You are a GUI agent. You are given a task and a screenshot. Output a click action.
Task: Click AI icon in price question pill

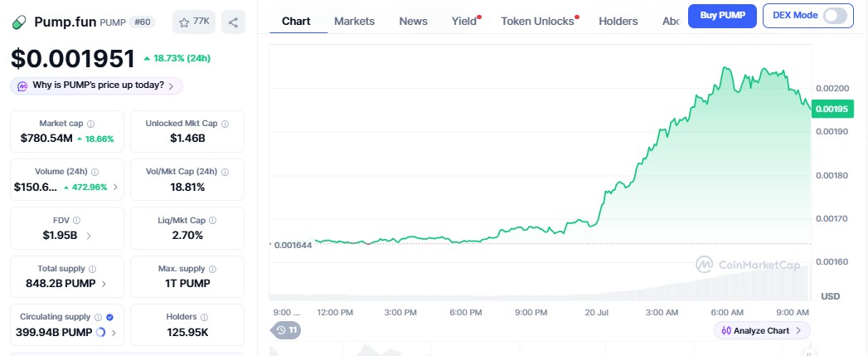tap(22, 86)
